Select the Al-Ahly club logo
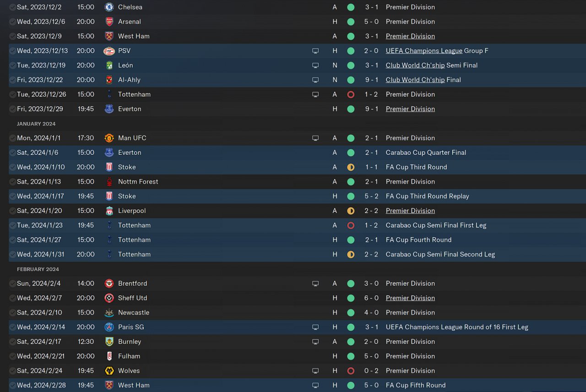Image resolution: width=586 pixels, height=392 pixels. coord(109,80)
